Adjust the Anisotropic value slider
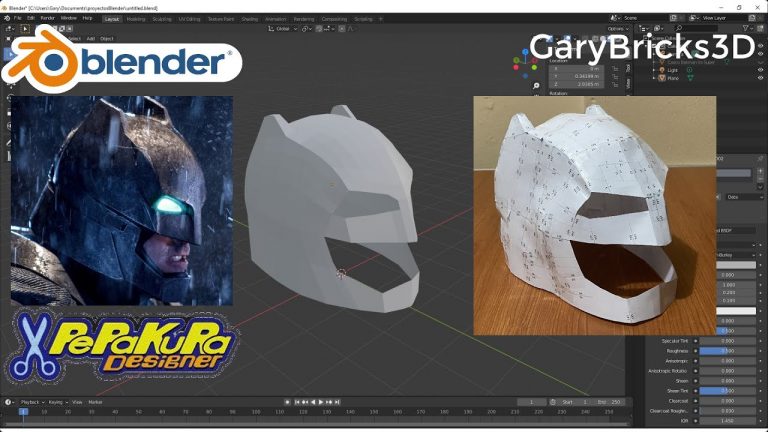The image size is (768, 432). coord(727,361)
